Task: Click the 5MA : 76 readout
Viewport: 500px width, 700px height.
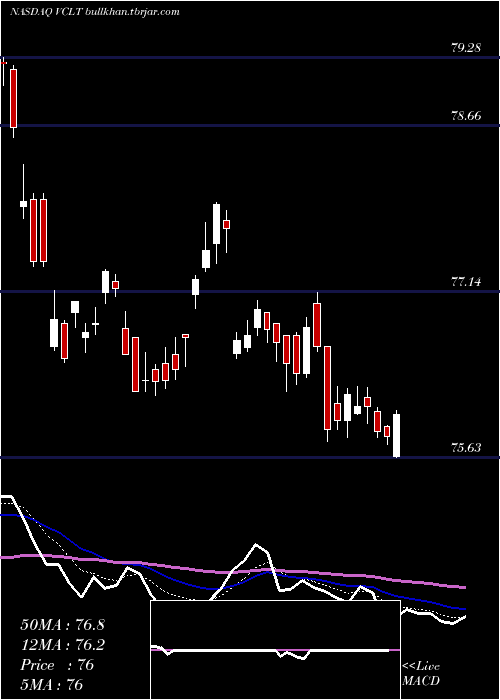Action: (x=52, y=685)
